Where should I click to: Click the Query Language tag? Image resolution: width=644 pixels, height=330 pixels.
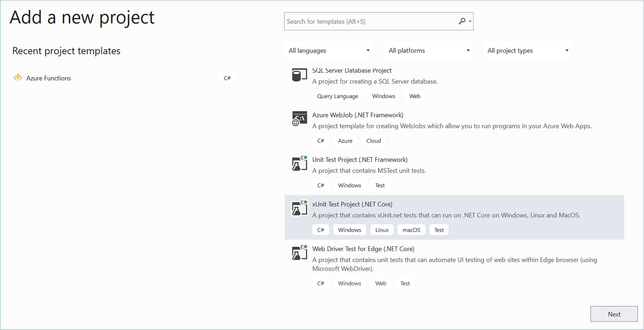click(337, 96)
